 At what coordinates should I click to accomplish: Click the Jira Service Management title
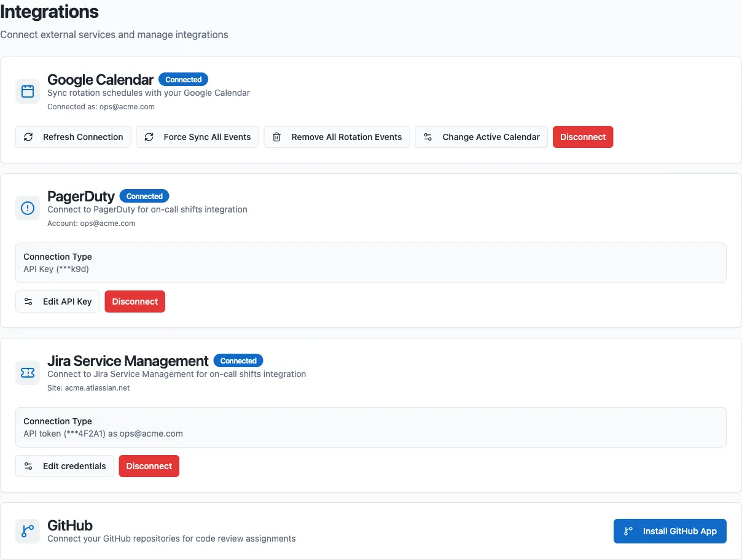pos(128,361)
